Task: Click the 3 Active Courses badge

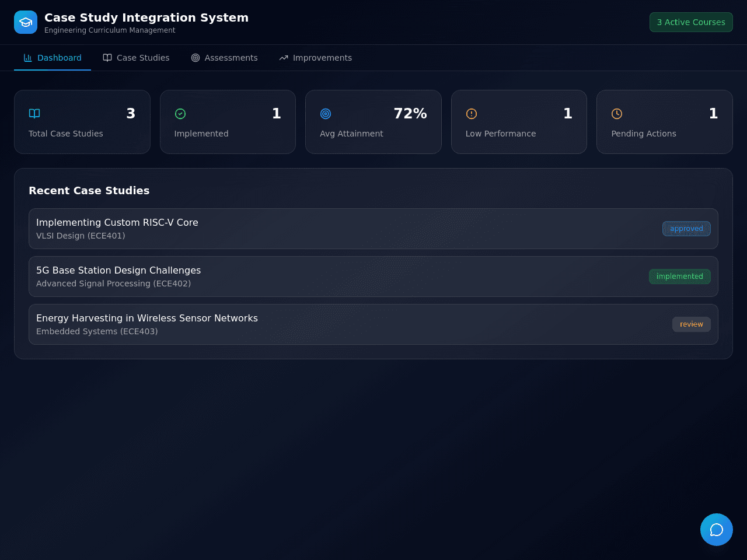Action: click(x=691, y=22)
